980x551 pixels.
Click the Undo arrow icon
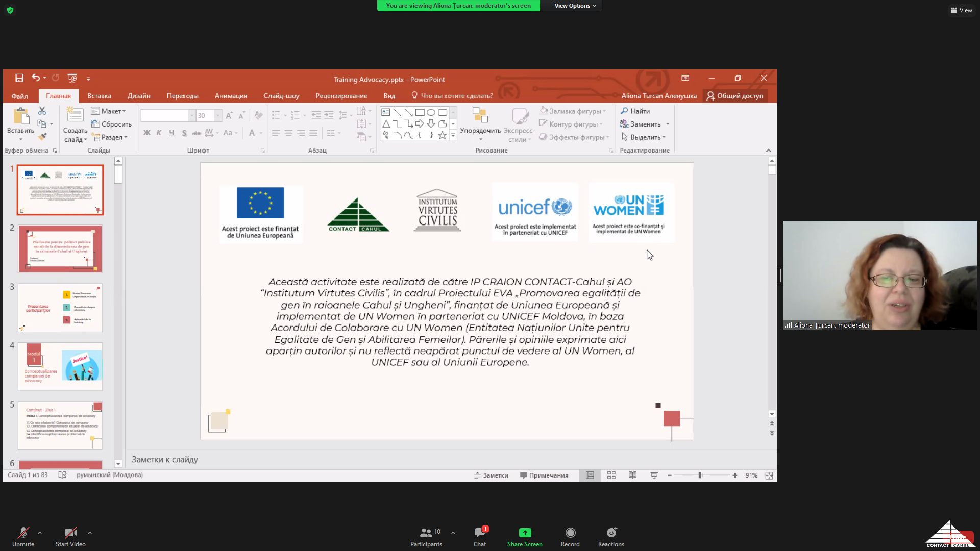[35, 78]
